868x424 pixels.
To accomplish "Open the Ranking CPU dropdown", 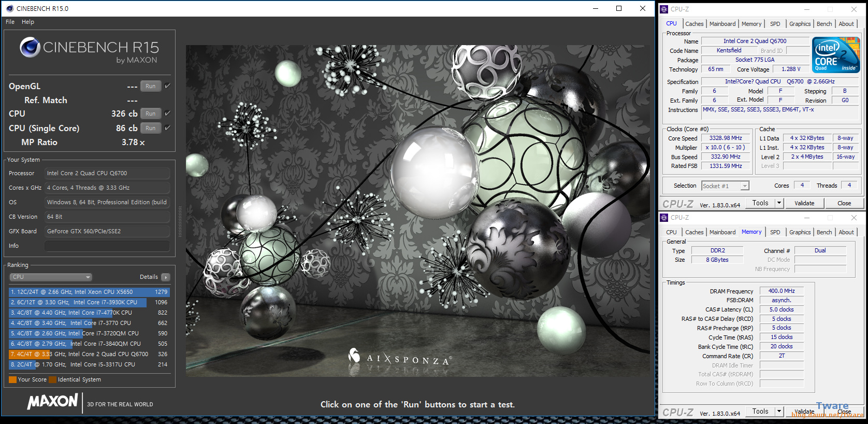I will (50, 277).
